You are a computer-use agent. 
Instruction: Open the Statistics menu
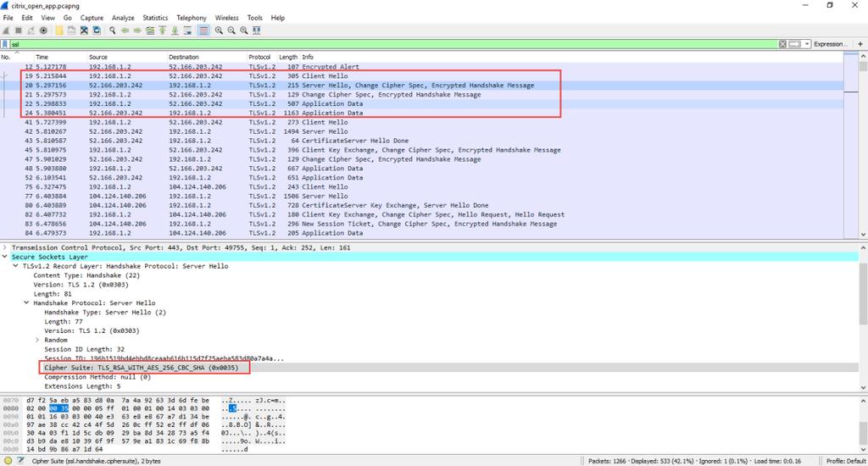(x=155, y=18)
